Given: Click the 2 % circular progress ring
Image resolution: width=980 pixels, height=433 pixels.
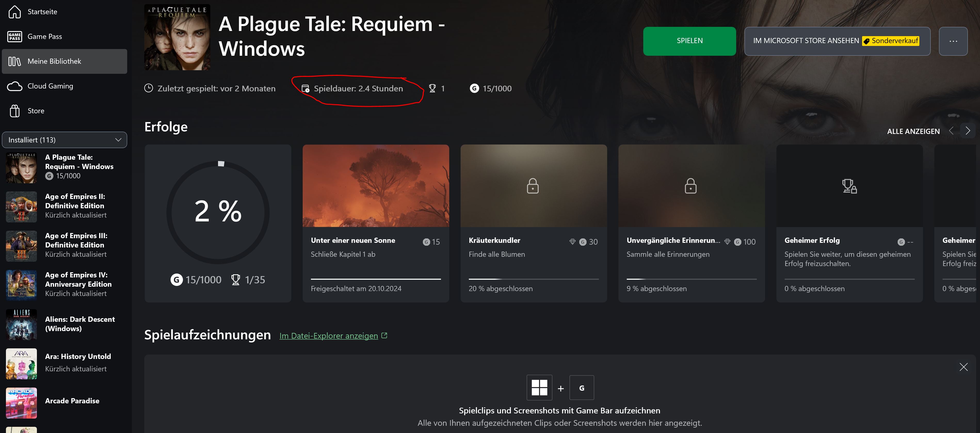Looking at the screenshot, I should [218, 212].
